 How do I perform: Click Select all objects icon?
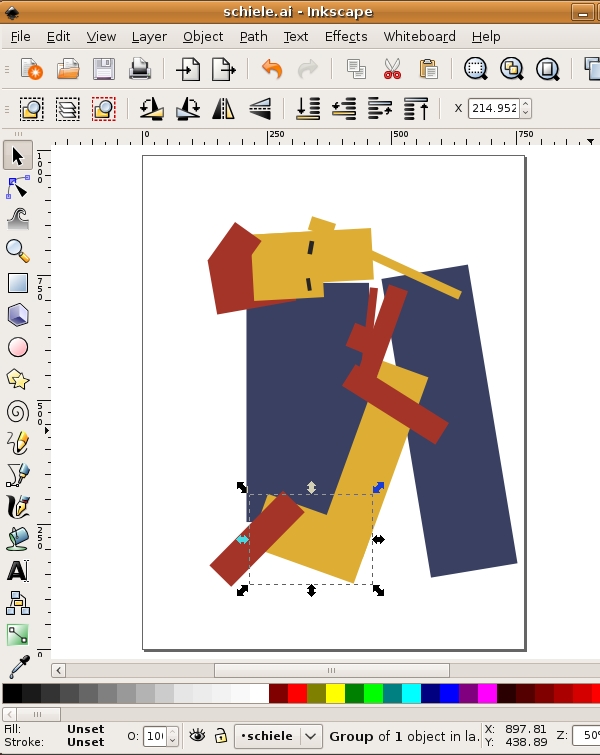coord(32,108)
